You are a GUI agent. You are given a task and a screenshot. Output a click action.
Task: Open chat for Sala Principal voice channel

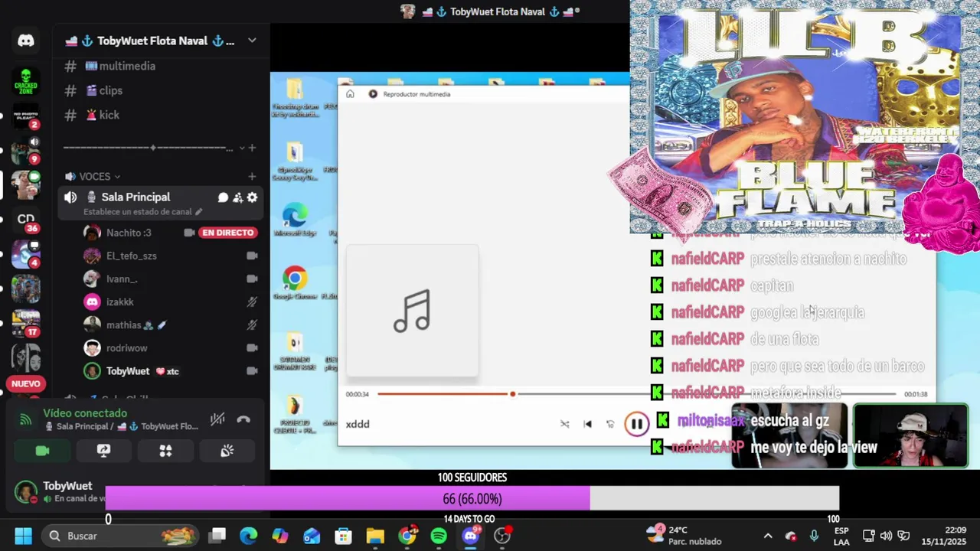click(x=223, y=197)
